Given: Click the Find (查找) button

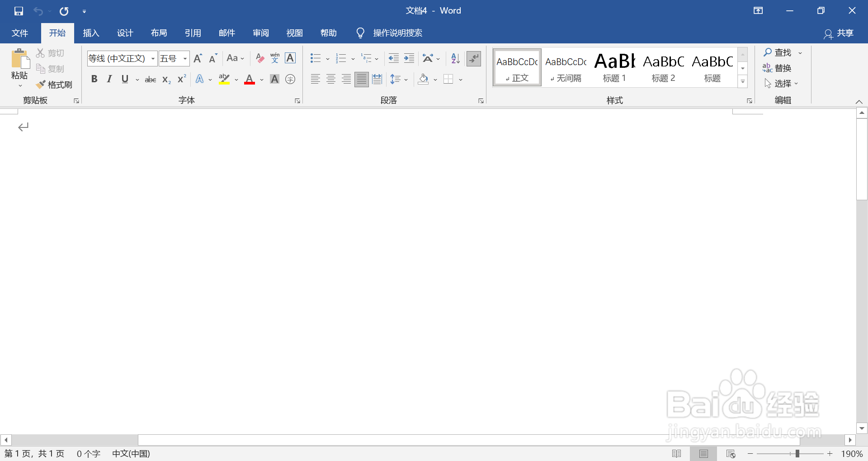Looking at the screenshot, I should click(x=778, y=52).
